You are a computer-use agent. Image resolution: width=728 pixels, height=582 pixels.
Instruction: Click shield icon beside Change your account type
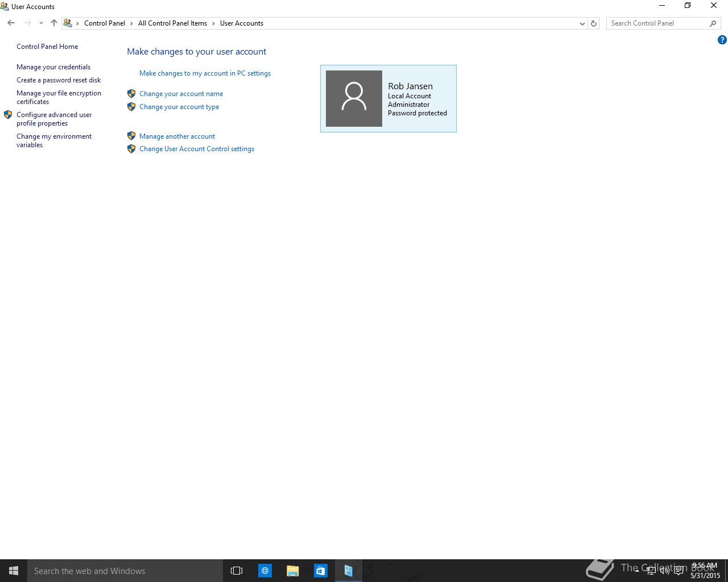(131, 107)
